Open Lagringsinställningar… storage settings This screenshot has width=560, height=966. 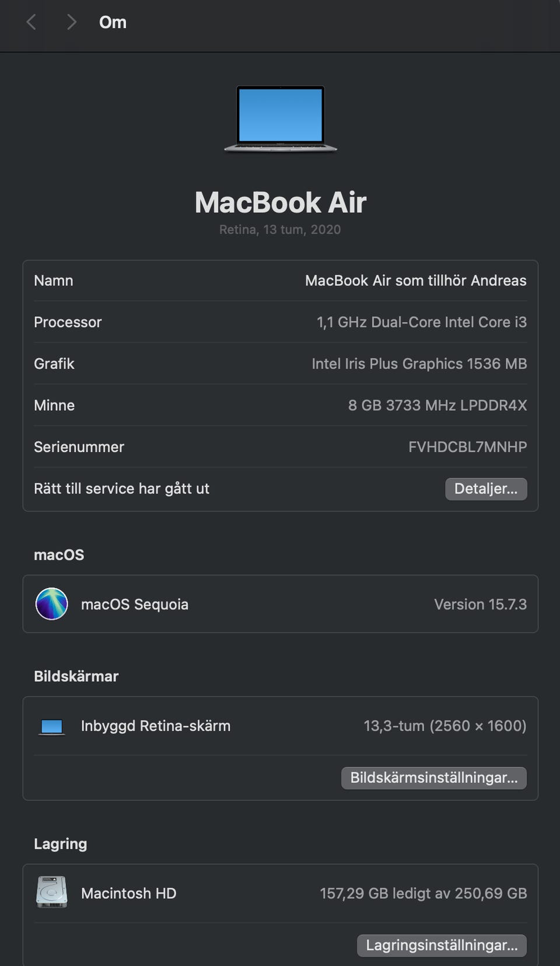click(x=442, y=945)
